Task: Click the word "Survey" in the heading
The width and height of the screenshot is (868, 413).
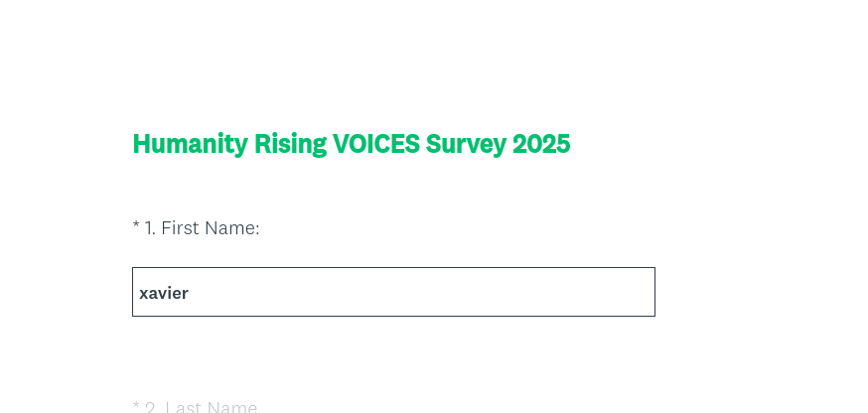Action: coord(466,144)
